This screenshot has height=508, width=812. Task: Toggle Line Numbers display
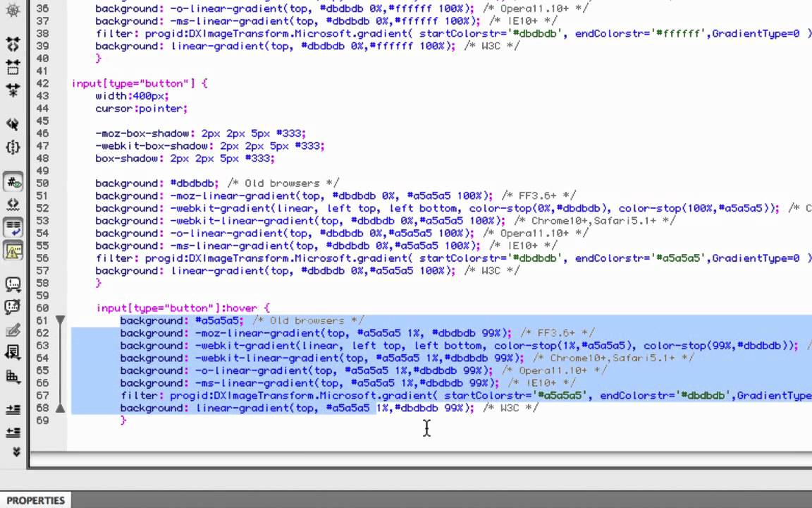pos(13,181)
